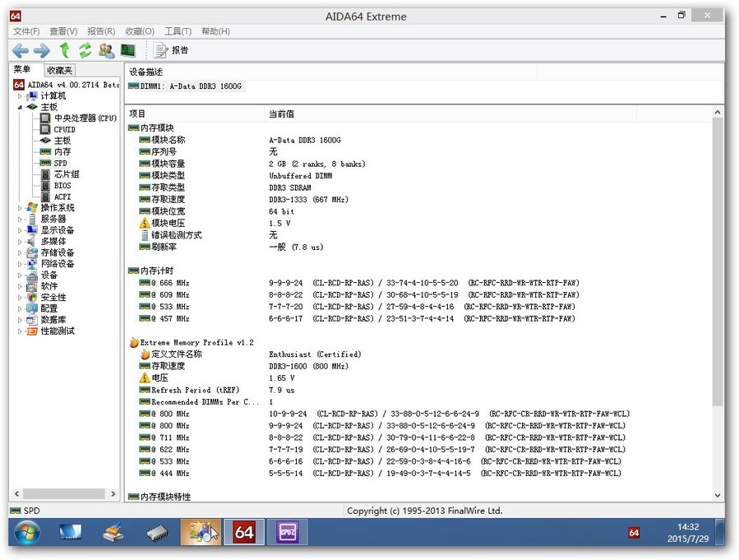739x560 pixels.
Task: Click the Back arrow toolbar icon
Action: (x=21, y=50)
